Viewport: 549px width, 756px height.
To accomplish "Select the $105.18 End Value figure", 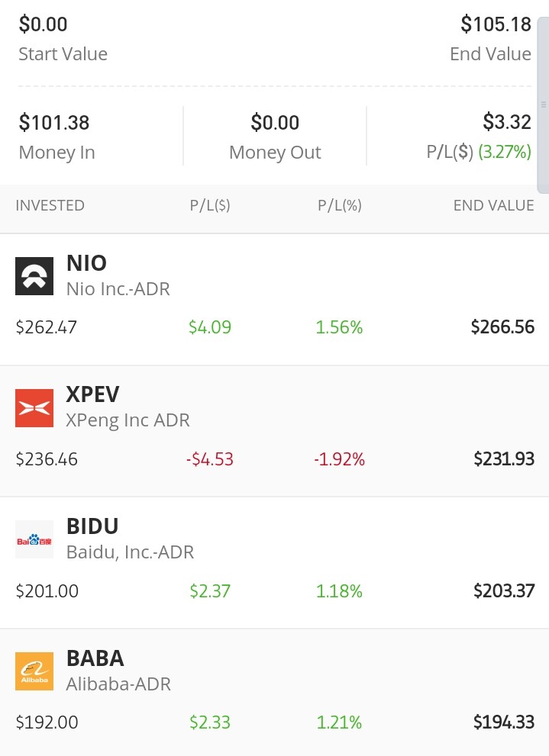I will (496, 24).
